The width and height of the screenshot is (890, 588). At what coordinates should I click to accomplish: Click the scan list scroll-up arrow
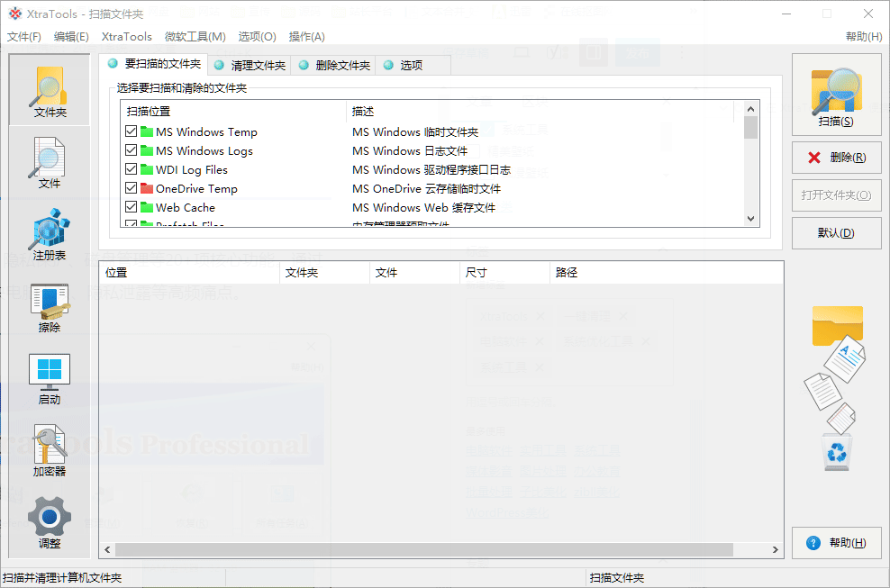(x=751, y=108)
